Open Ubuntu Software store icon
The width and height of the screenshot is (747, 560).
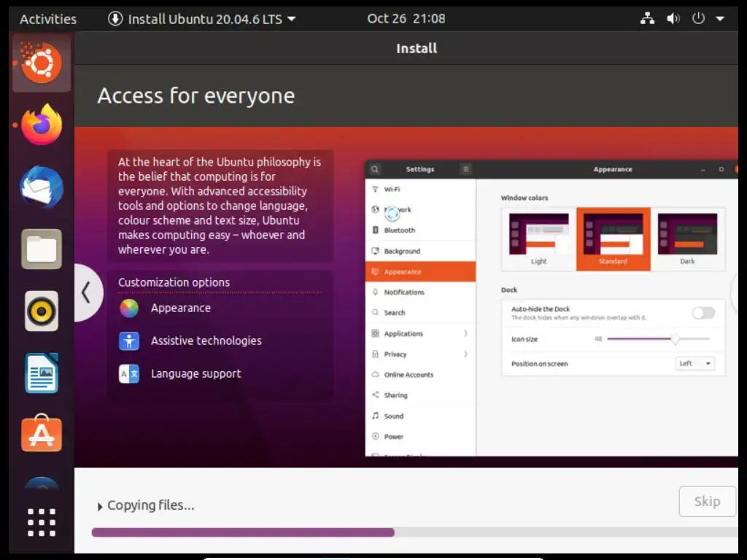(x=42, y=433)
